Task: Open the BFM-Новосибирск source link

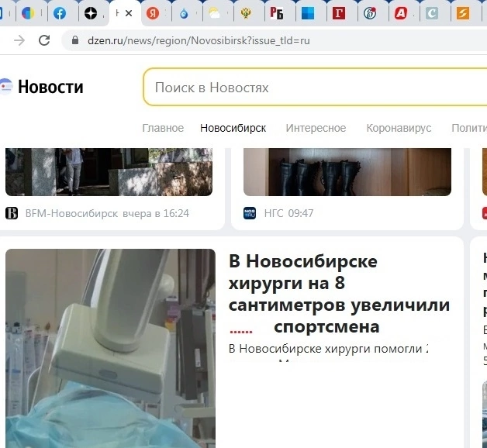Action: pyautogui.click(x=71, y=213)
